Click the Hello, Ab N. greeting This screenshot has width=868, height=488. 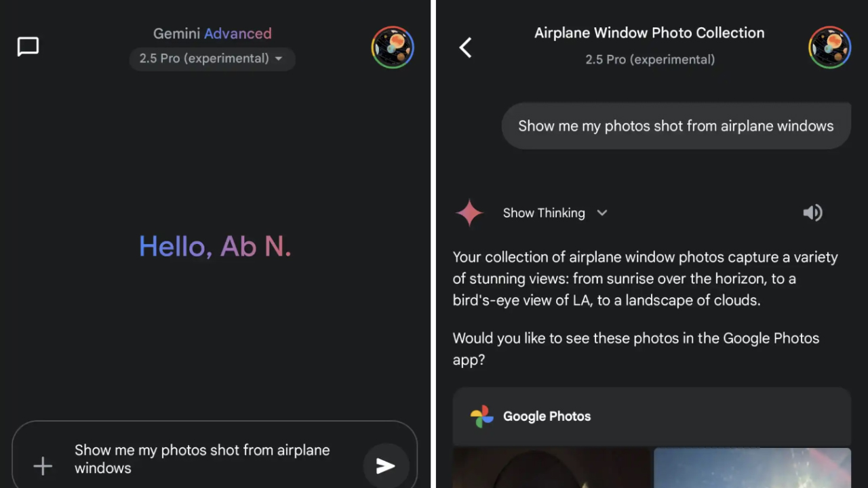click(215, 246)
